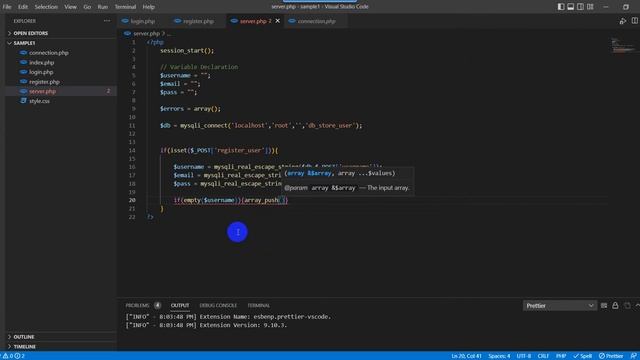The height and width of the screenshot is (360, 640).
Task: Click the Extension Name output line
Action: coord(229,317)
